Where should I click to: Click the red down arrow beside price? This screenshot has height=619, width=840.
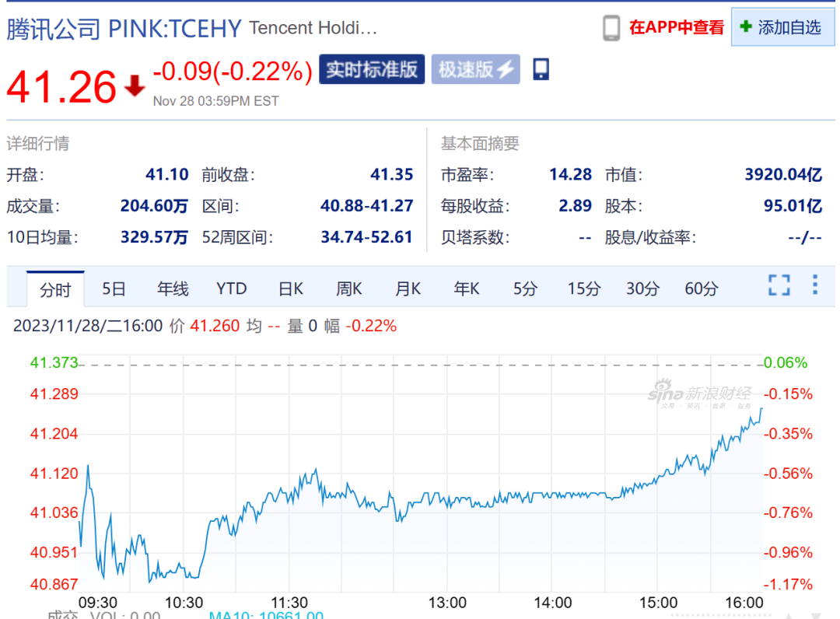(135, 86)
